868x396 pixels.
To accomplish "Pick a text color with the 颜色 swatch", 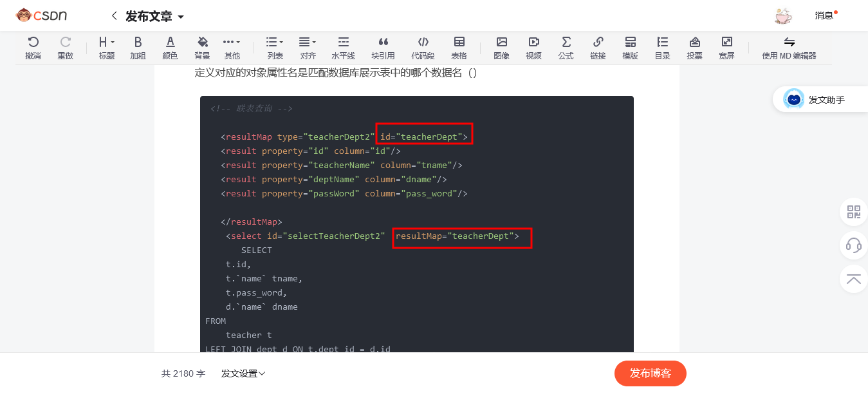I will [170, 48].
